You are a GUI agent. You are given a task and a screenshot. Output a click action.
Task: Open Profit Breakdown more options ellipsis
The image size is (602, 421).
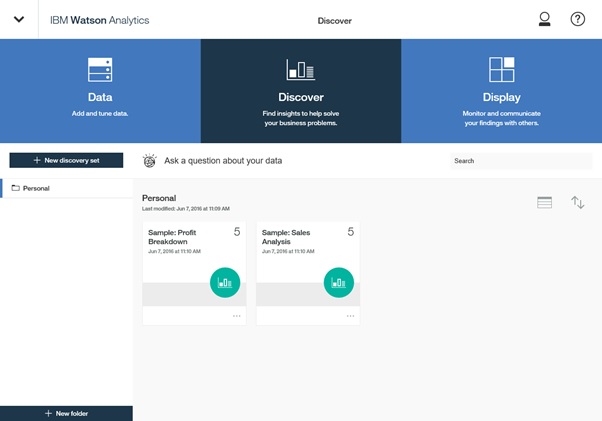point(237,316)
